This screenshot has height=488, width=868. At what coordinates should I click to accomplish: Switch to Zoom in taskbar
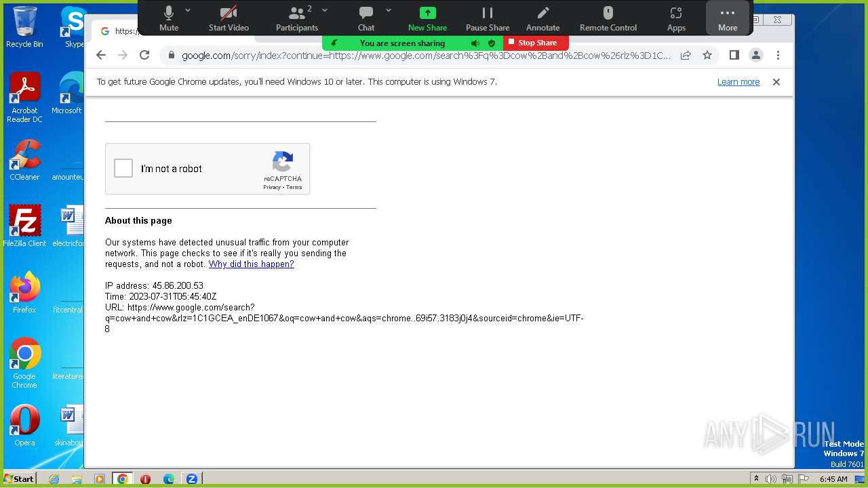click(x=192, y=479)
